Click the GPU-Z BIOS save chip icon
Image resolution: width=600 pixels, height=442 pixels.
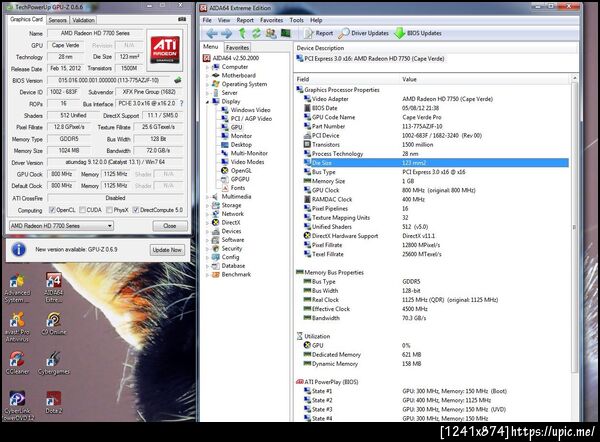click(178, 80)
